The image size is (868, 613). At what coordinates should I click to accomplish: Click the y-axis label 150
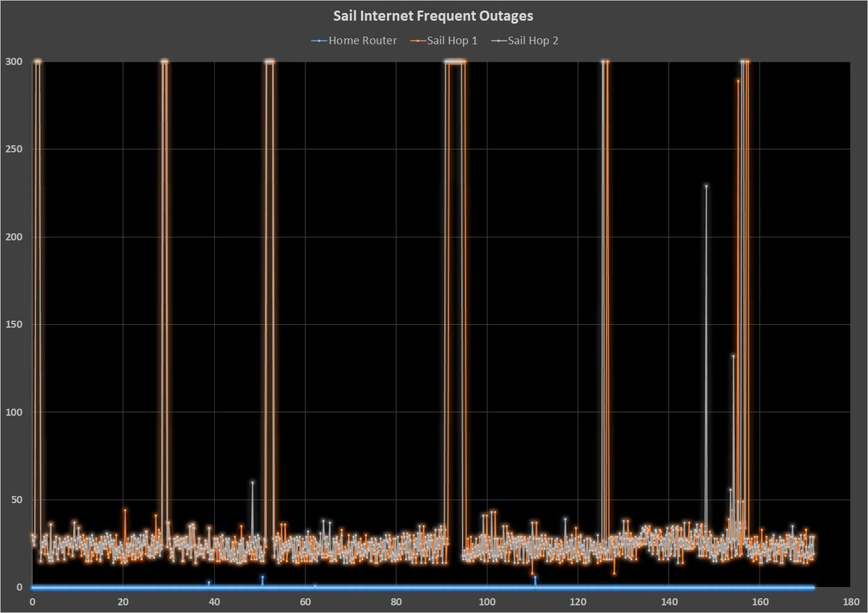pos(14,324)
